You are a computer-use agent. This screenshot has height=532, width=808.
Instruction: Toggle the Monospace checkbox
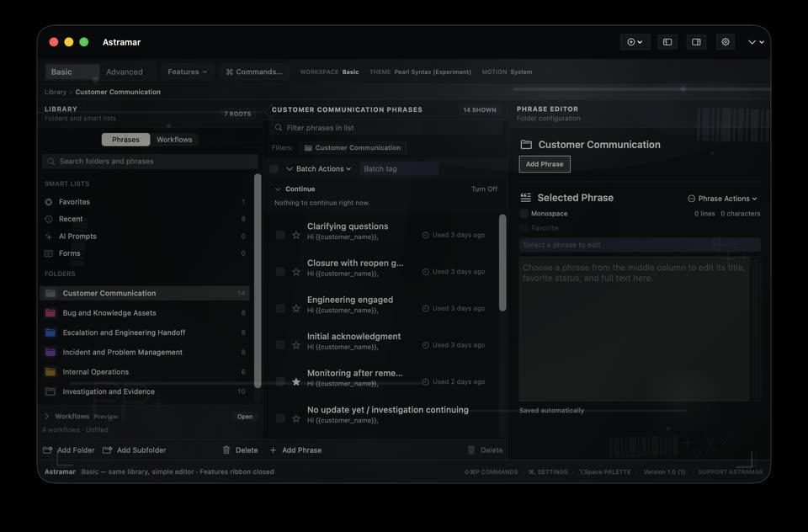click(524, 214)
